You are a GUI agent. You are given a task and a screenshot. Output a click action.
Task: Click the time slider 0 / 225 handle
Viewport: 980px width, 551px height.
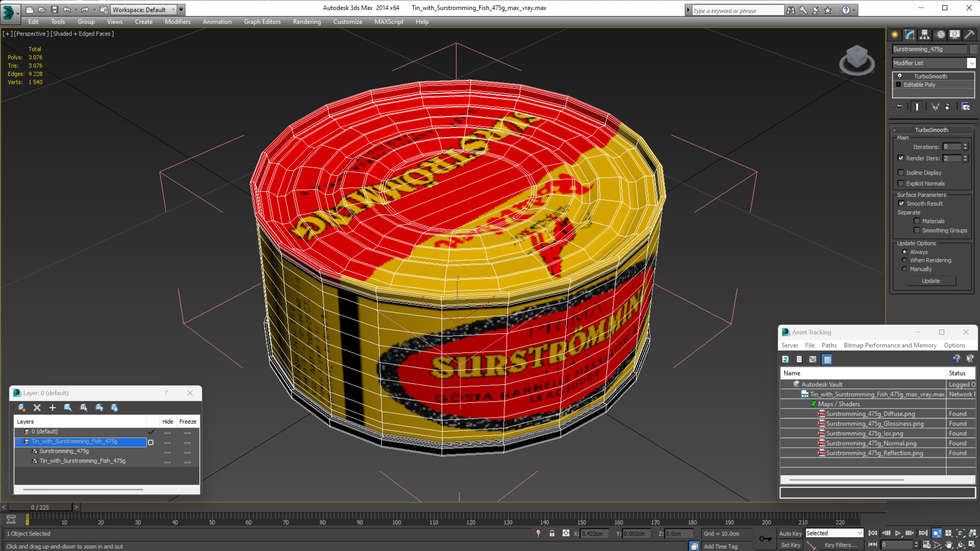(x=40, y=507)
